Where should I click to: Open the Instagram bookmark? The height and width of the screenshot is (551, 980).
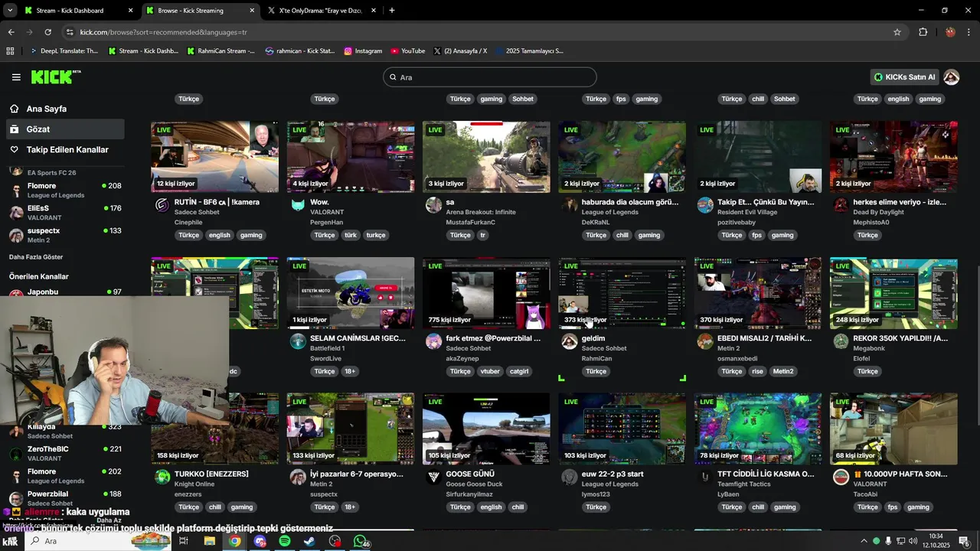point(363,51)
